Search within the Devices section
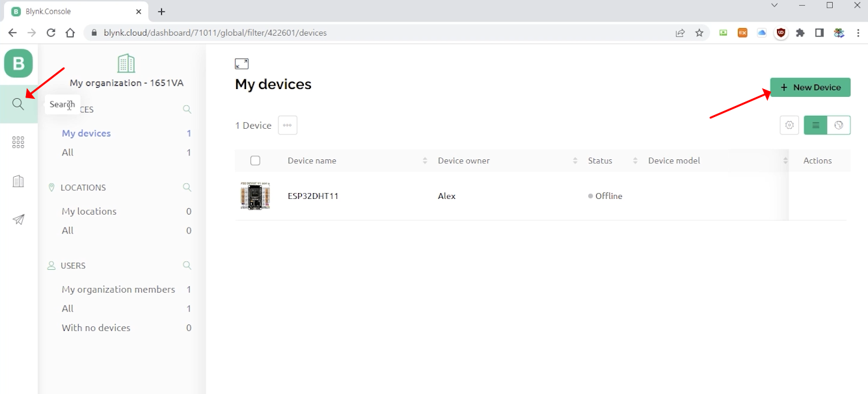 tap(187, 109)
